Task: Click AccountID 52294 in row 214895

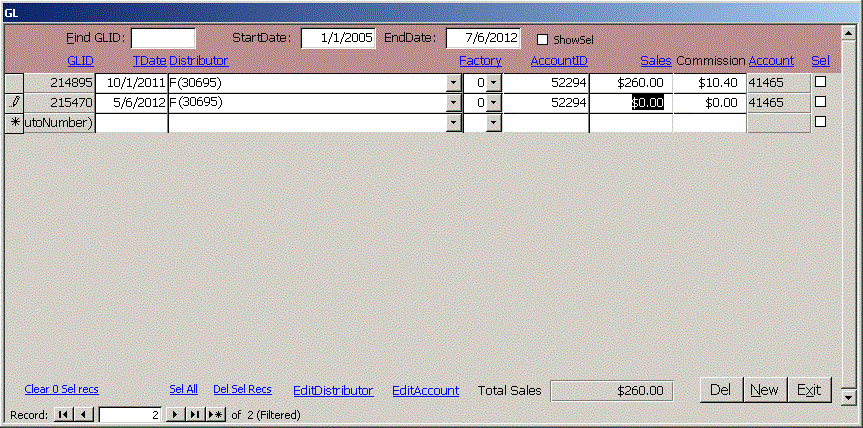Action: (x=546, y=83)
